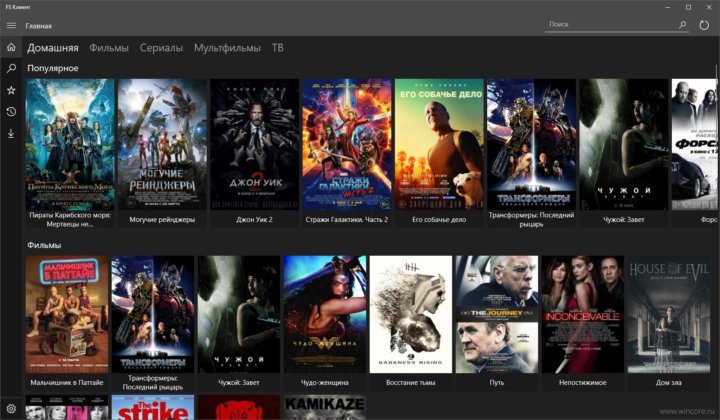The width and height of the screenshot is (720, 420).
Task: Click the magnifier button in search box
Action: (x=683, y=25)
